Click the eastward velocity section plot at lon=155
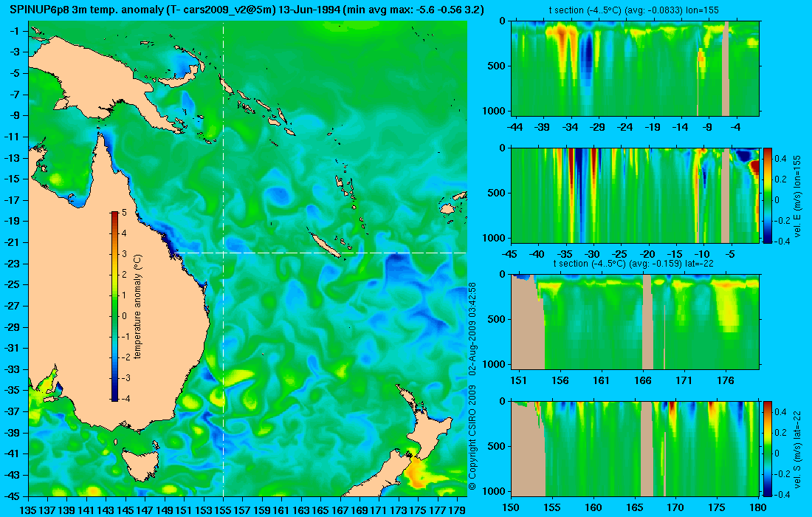 point(636,195)
